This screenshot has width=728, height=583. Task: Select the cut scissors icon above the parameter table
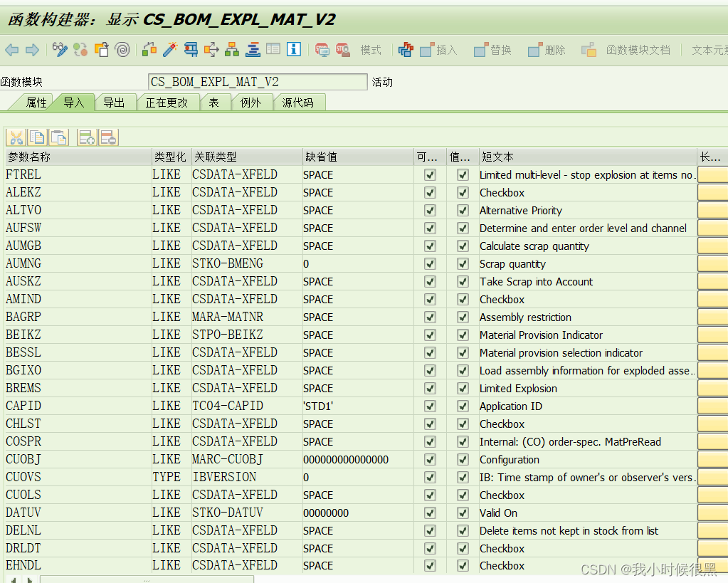(x=17, y=137)
